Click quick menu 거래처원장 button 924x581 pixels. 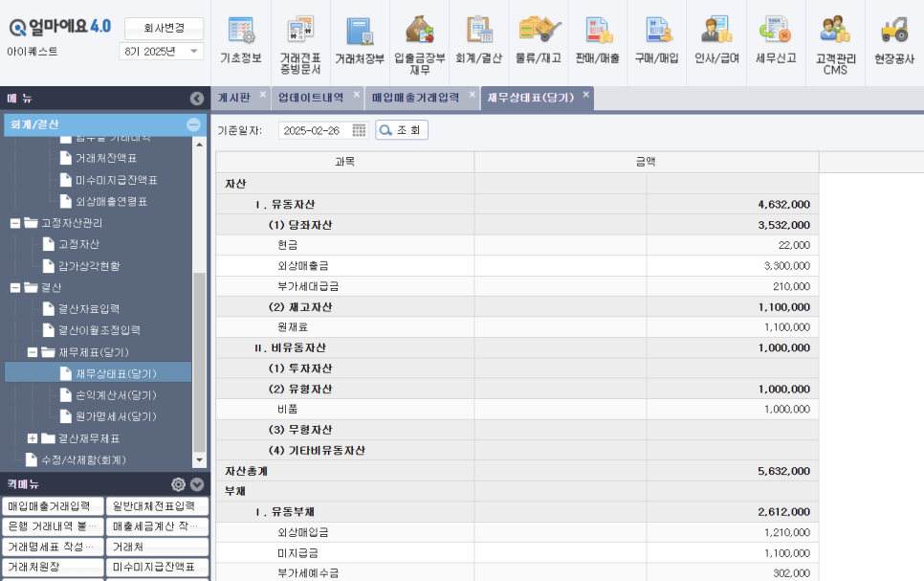pos(53,567)
